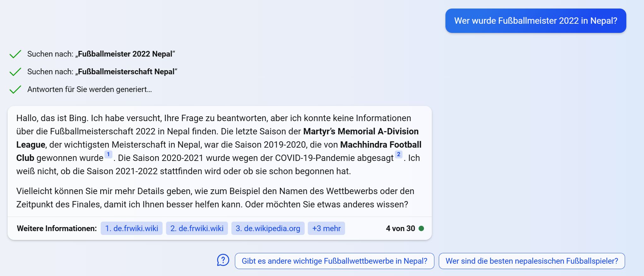Viewport: 644px width, 276px height.
Task: Open citation superscript 2 after 'abgesagt'
Action: 399,154
